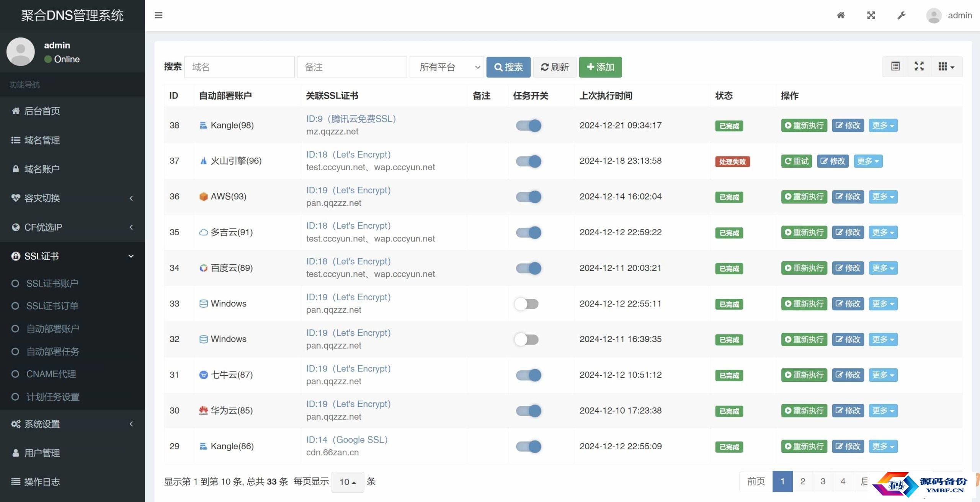Disable task switch for row 38

click(528, 125)
